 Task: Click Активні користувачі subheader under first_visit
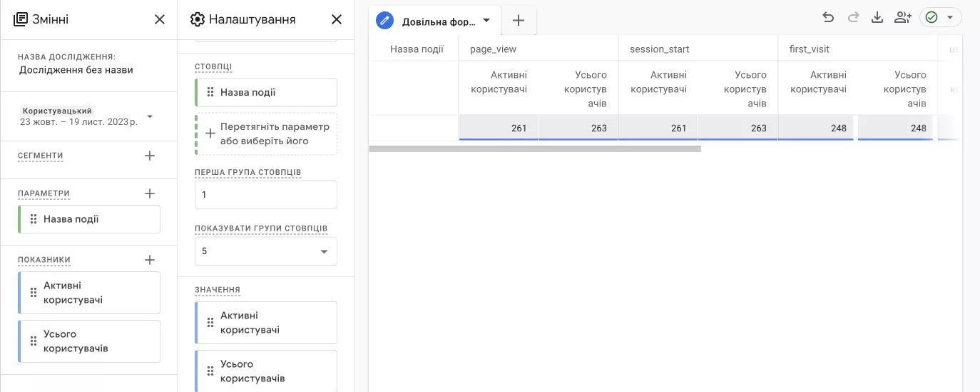(818, 82)
